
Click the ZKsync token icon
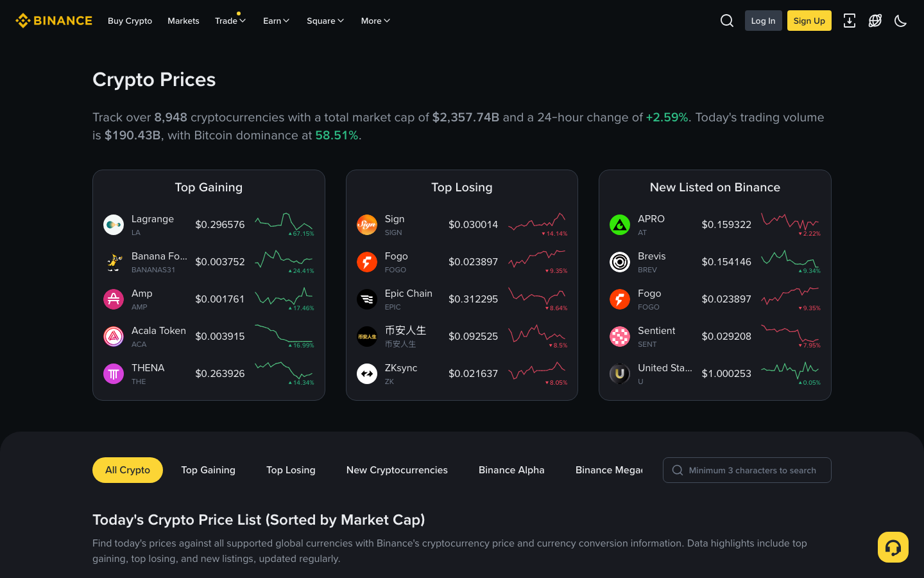[x=367, y=373]
